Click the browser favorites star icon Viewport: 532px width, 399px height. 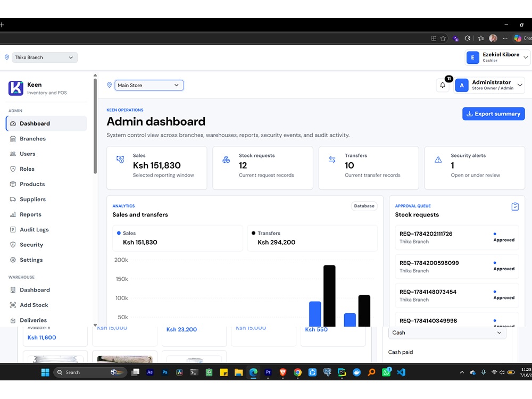point(443,38)
